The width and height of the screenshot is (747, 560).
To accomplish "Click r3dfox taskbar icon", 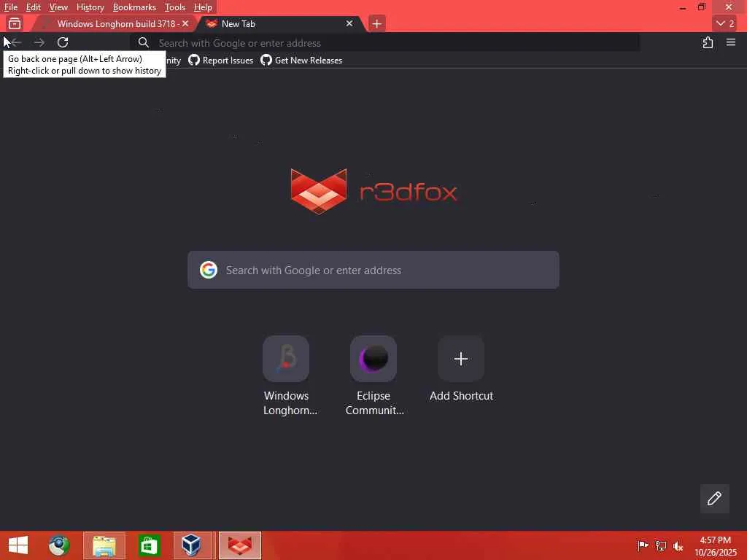I will [x=239, y=545].
